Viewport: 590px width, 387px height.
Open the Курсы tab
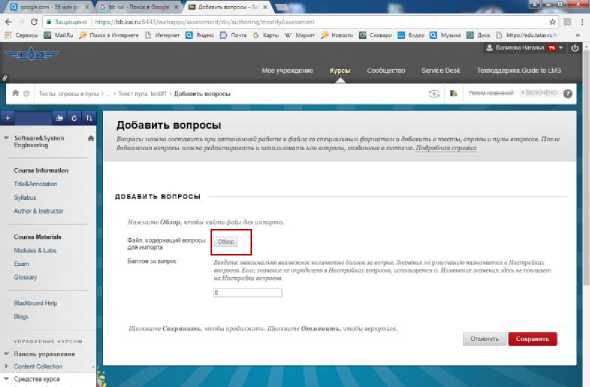point(340,70)
